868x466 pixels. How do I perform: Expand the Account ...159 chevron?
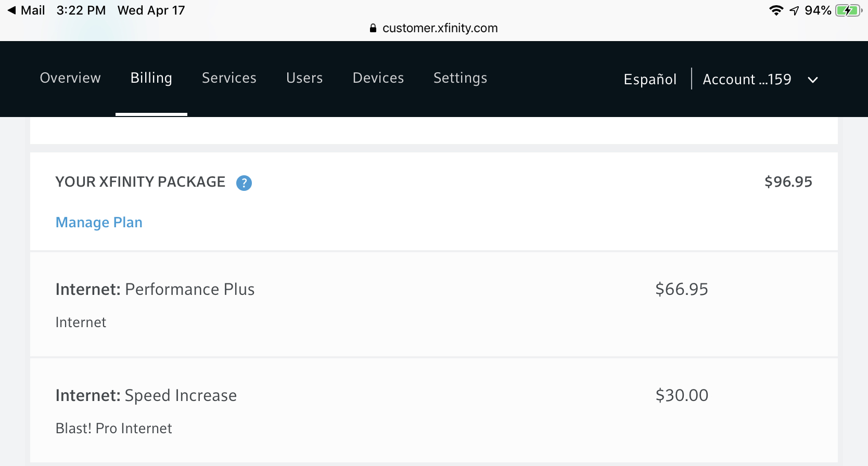coord(813,80)
